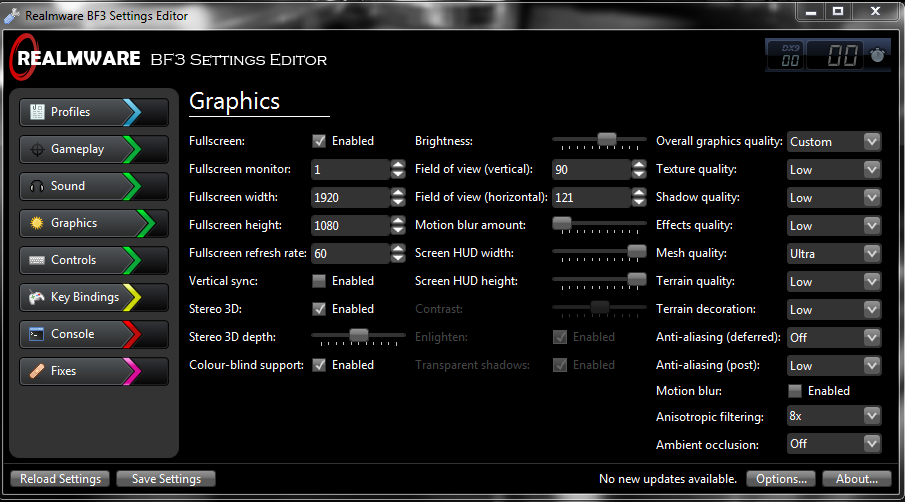Increase vertical field of view spinner
Image resolution: width=905 pixels, height=502 pixels.
pyautogui.click(x=638, y=164)
